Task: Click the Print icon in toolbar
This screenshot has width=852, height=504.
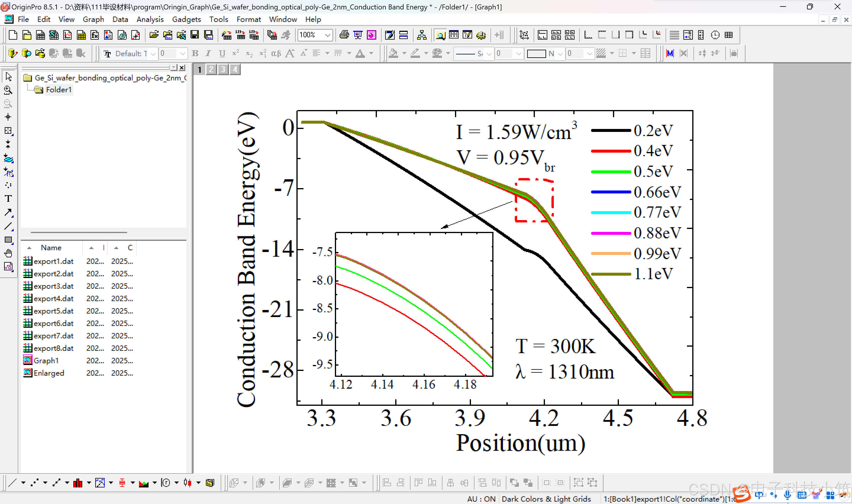Action: pos(344,35)
